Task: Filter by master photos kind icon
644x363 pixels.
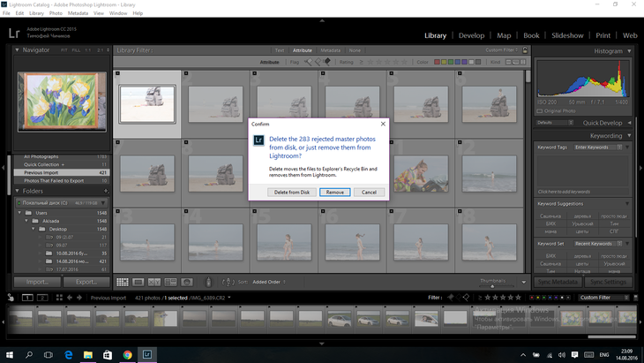Action: (508, 62)
